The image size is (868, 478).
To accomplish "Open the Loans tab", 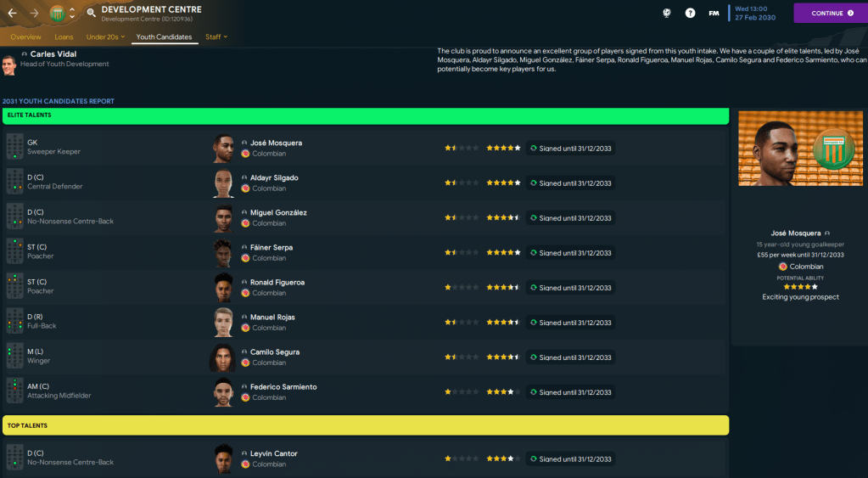I will [64, 37].
